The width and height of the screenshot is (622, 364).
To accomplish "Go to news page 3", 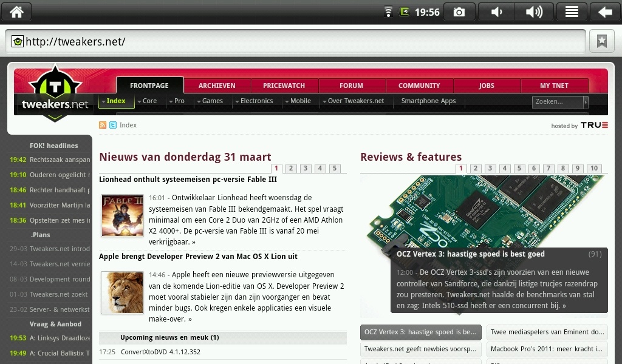I will coord(306,168).
